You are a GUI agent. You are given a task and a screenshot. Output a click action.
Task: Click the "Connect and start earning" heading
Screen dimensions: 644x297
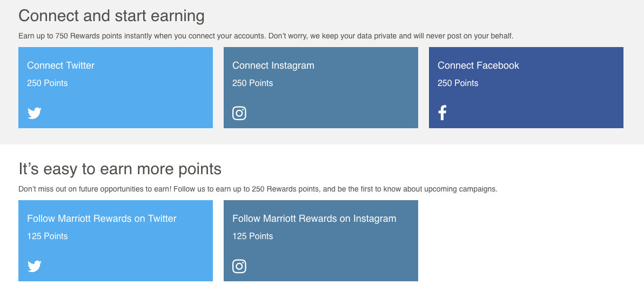point(111,15)
